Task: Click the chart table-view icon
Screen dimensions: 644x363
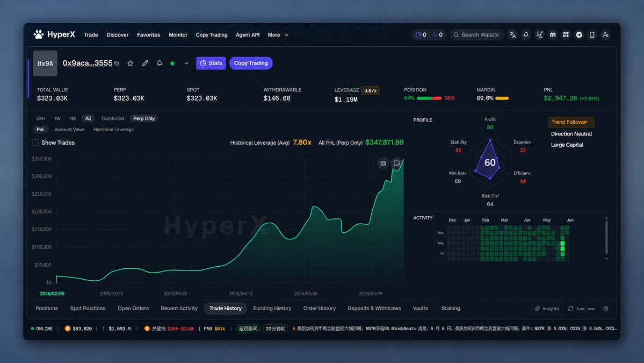Action: (x=383, y=163)
